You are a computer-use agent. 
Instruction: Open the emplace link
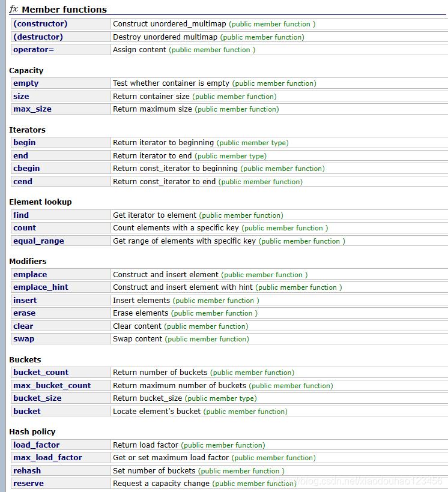click(x=30, y=275)
